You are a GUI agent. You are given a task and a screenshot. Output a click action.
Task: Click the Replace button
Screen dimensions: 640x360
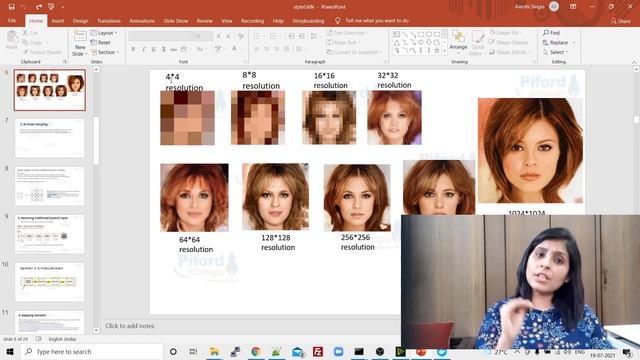pyautogui.click(x=559, y=42)
